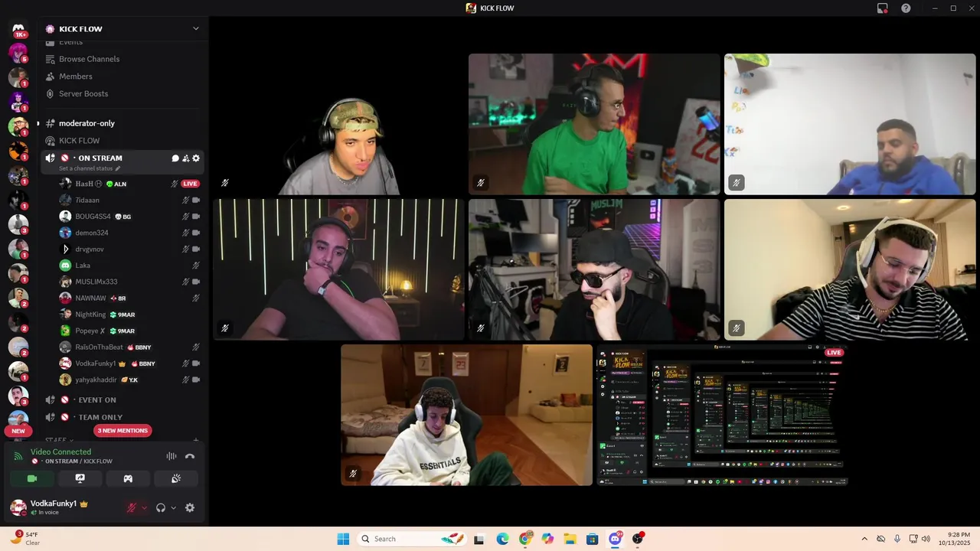
Task: Open the soundboard panel
Action: [175, 478]
